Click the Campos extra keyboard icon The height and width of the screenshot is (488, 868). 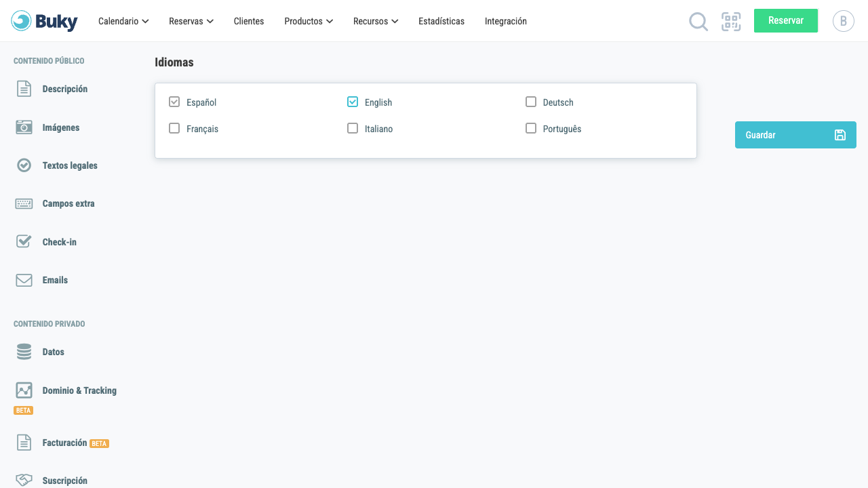click(x=24, y=203)
